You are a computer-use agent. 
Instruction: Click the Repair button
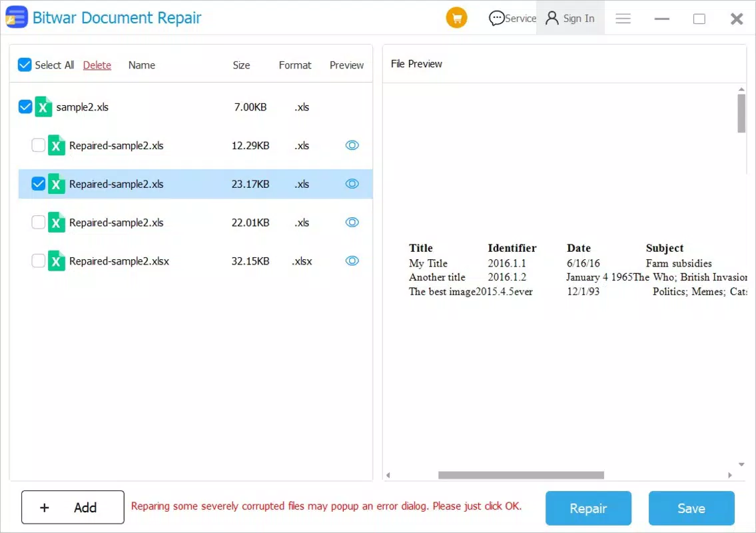(588, 508)
